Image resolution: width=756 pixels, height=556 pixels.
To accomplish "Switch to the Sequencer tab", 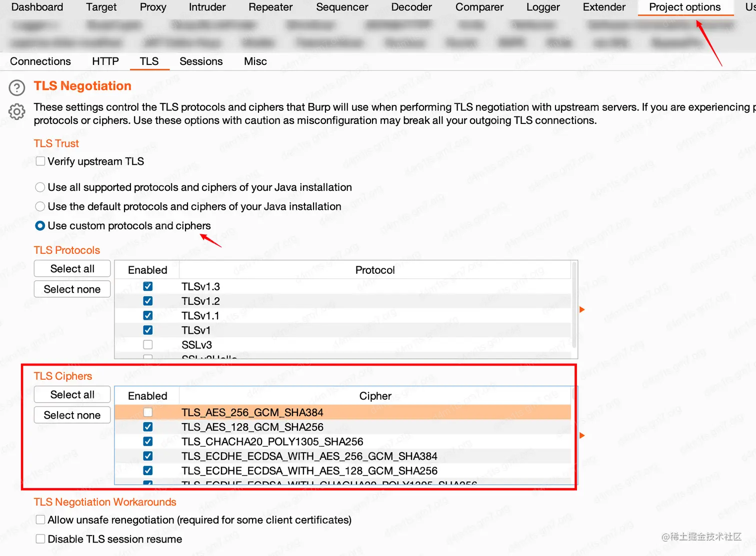I will (x=342, y=7).
